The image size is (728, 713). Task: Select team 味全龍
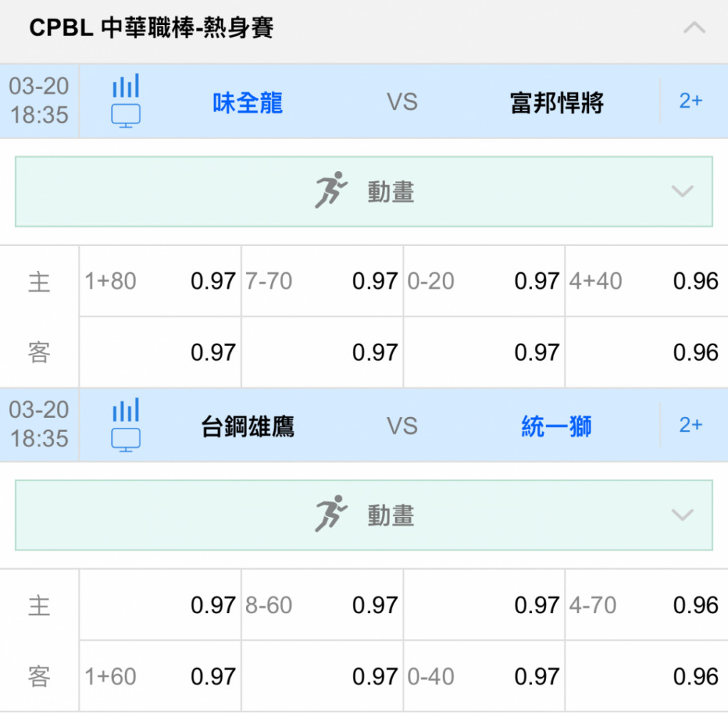pyautogui.click(x=247, y=103)
